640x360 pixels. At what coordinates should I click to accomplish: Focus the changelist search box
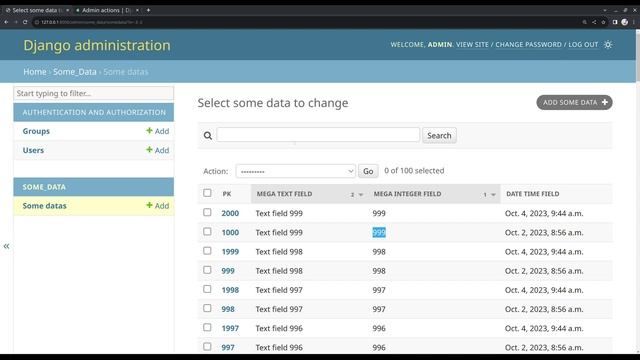(318, 135)
